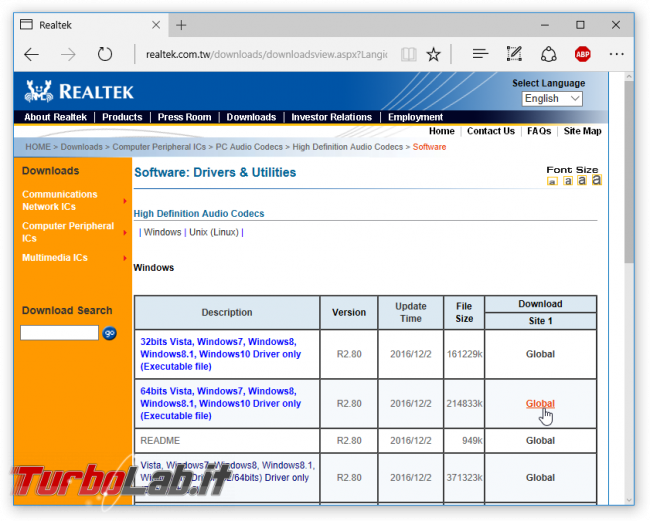Open the 32bits Vista Windows7 driver link
The width and height of the screenshot is (650, 521).
(x=221, y=354)
